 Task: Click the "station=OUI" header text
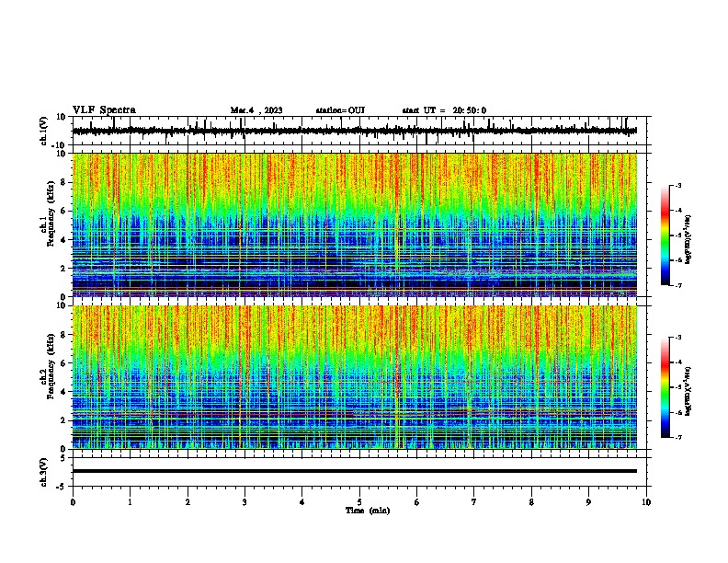point(340,110)
